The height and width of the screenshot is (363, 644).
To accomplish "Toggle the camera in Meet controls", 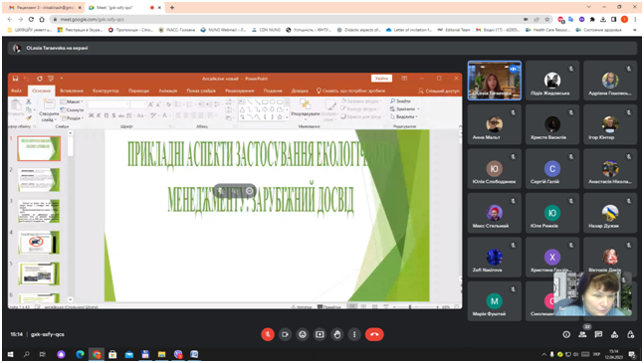I will coord(285,334).
